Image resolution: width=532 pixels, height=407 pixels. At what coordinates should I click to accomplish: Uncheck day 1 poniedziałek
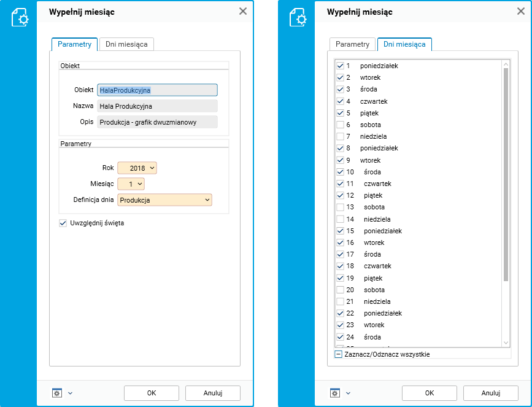[340, 66]
